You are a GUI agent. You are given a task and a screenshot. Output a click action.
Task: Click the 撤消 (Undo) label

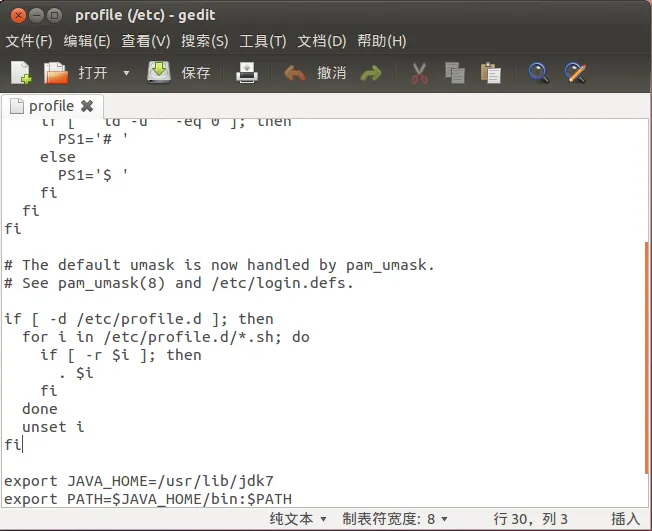click(x=331, y=73)
